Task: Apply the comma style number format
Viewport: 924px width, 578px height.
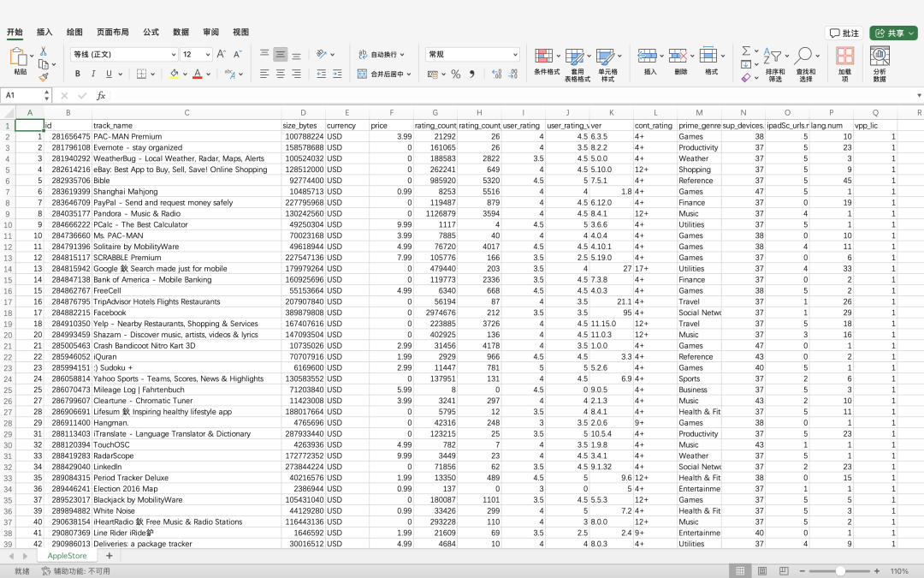Action: (x=471, y=74)
